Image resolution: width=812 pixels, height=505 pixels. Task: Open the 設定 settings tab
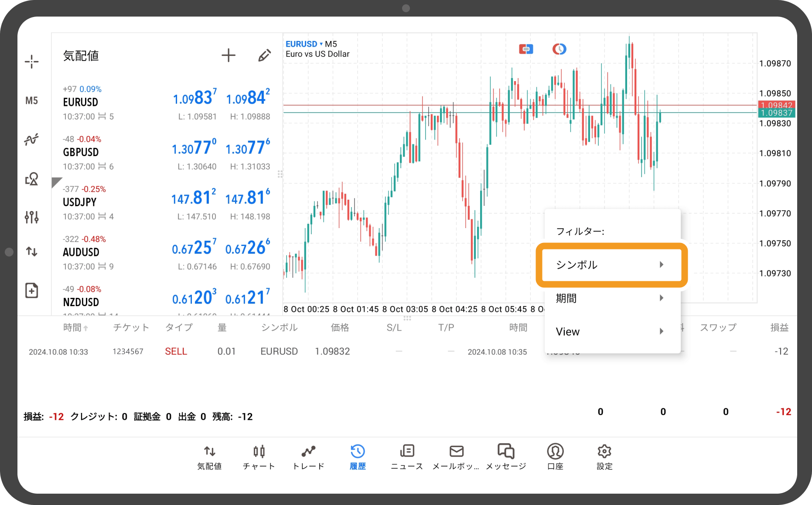click(604, 457)
